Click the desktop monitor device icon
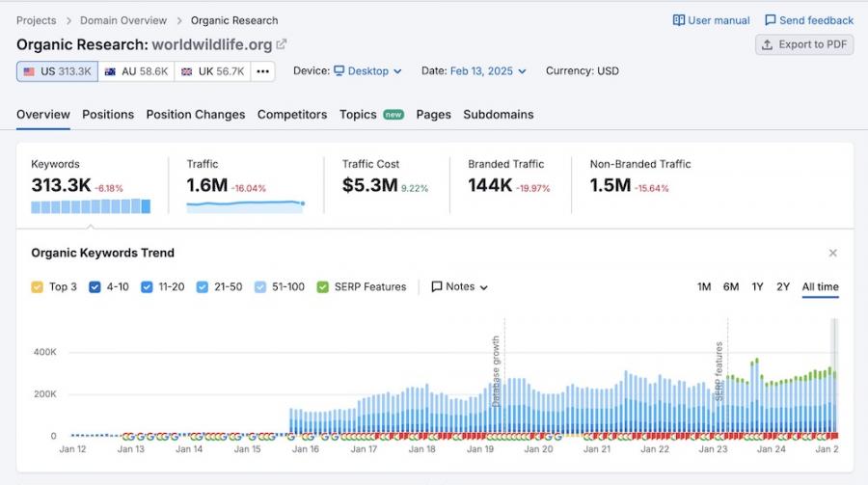 [x=339, y=70]
